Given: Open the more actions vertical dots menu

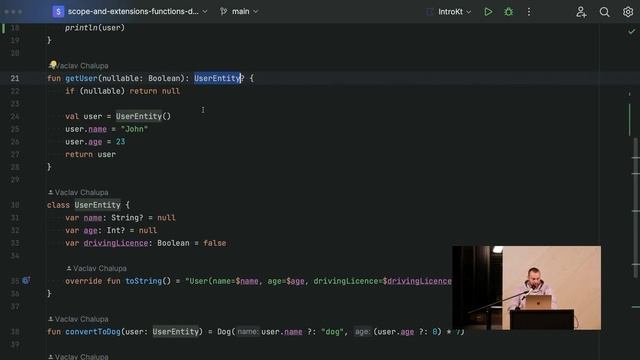Looking at the screenshot, I should tap(529, 12).
